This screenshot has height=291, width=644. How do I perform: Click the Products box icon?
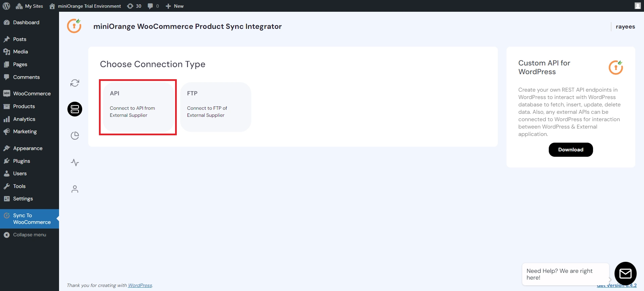[7, 106]
